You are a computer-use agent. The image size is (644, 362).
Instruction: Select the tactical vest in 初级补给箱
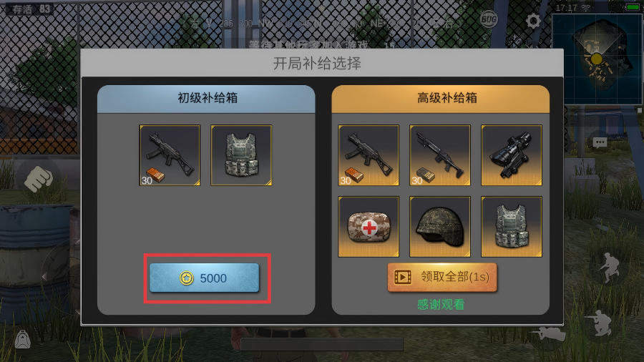pos(241,155)
